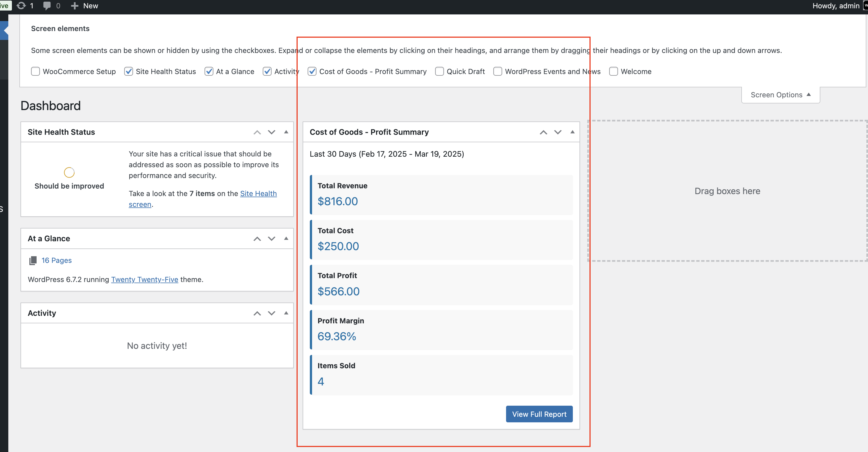Enable the WooCommerce Setup checkbox
868x452 pixels.
[35, 72]
